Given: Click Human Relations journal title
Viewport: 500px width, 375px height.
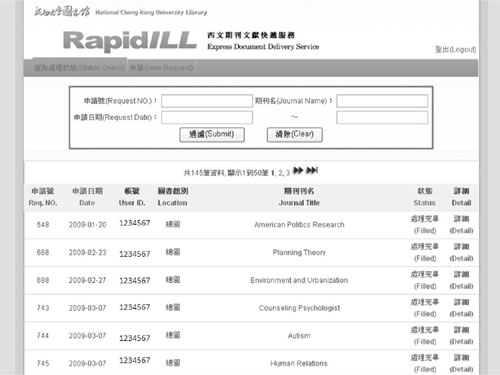Looking at the screenshot, I should (299, 363).
